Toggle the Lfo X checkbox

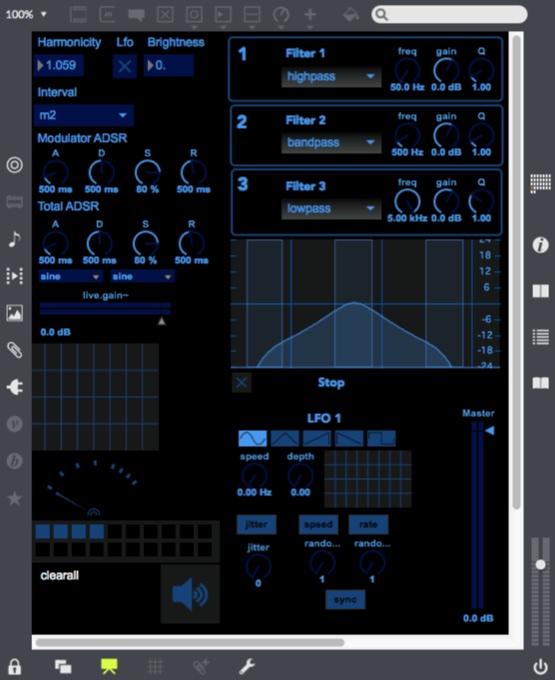pos(124,66)
